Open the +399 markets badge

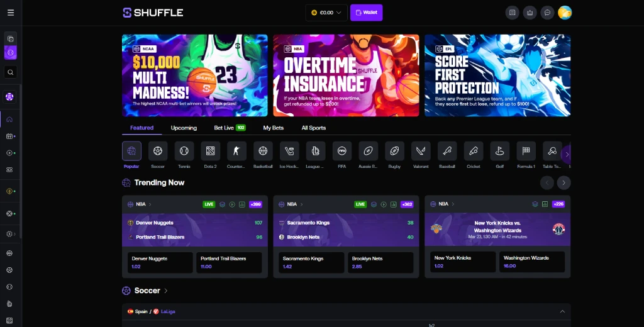[255, 204]
